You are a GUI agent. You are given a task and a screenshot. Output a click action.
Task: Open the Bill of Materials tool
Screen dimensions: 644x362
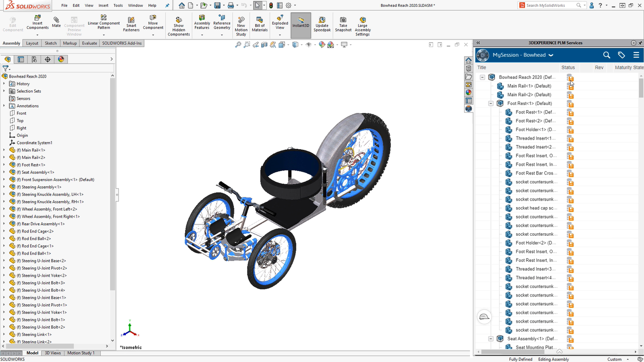(x=259, y=24)
